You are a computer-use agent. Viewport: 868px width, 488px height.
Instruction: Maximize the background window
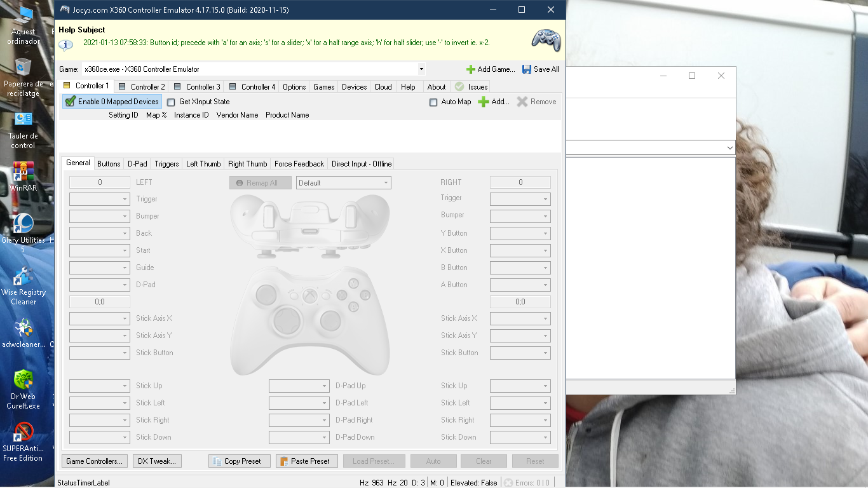[692, 76]
